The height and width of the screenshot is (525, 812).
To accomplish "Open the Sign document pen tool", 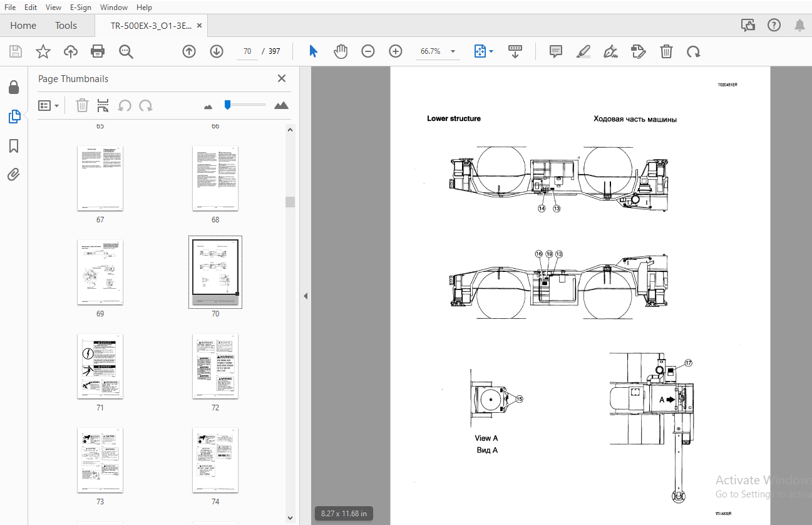I will tap(611, 51).
